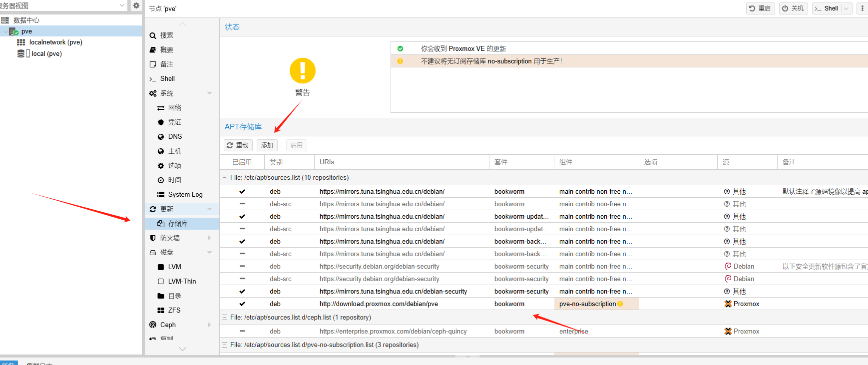Click the 重载 reload button
Image resolution: width=868 pixels, height=365 pixels.
(x=238, y=145)
